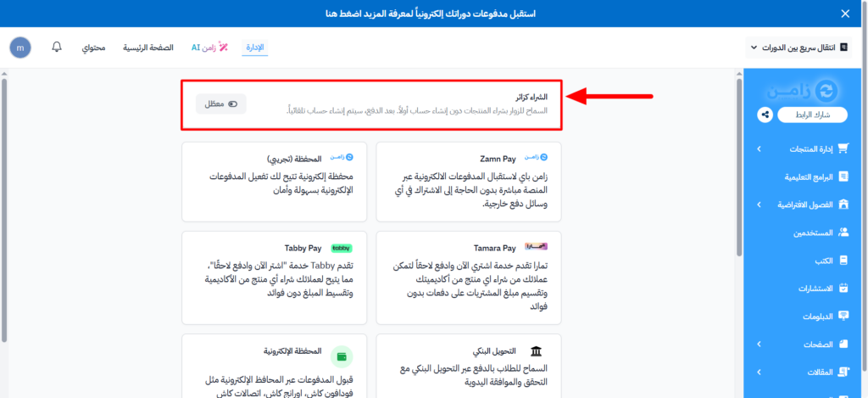Click the green wallet icon of المحفظة الإلكترونية
Viewport: 868px width, 398px height.
(342, 356)
